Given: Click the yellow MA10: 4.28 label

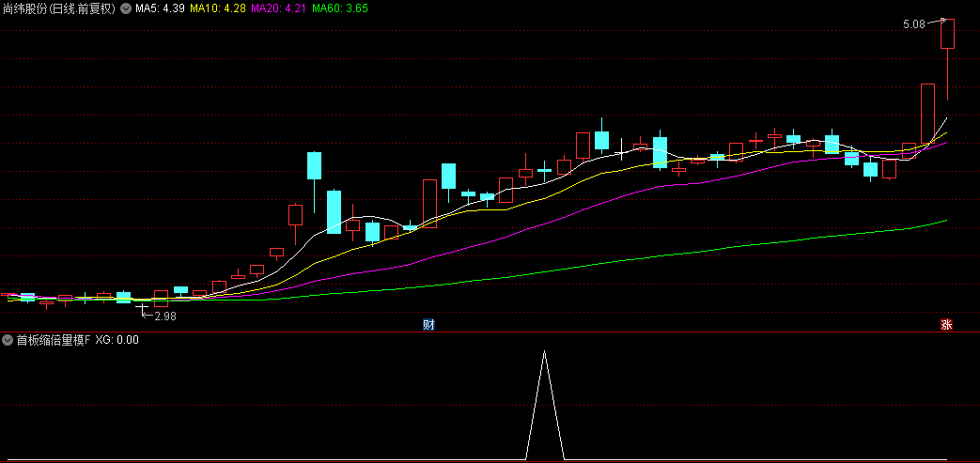Looking at the screenshot, I should pyautogui.click(x=217, y=8).
